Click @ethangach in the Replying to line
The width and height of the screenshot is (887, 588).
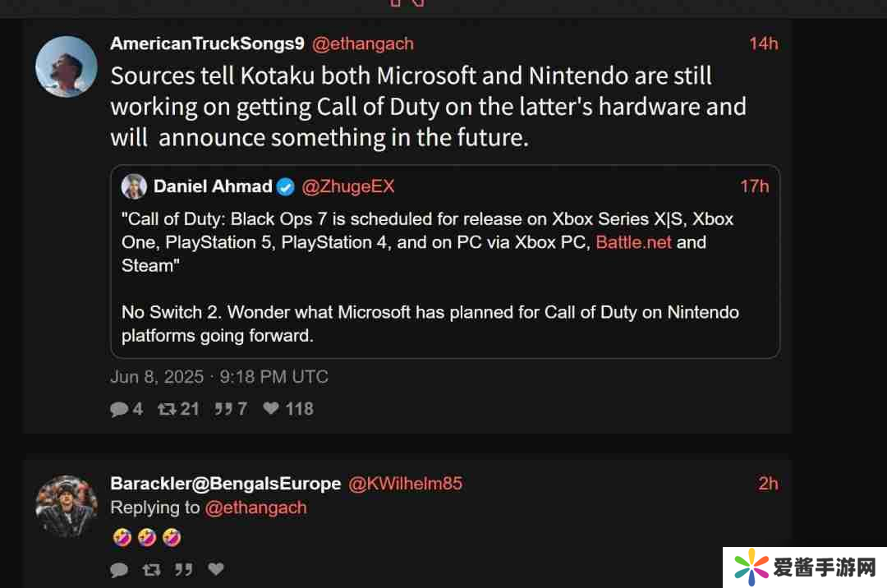click(x=255, y=508)
